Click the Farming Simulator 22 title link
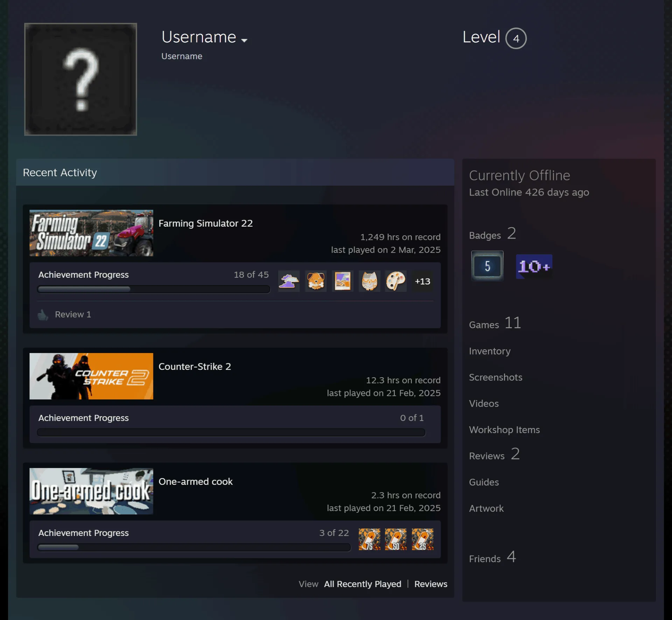The height and width of the screenshot is (620, 672). coord(205,223)
